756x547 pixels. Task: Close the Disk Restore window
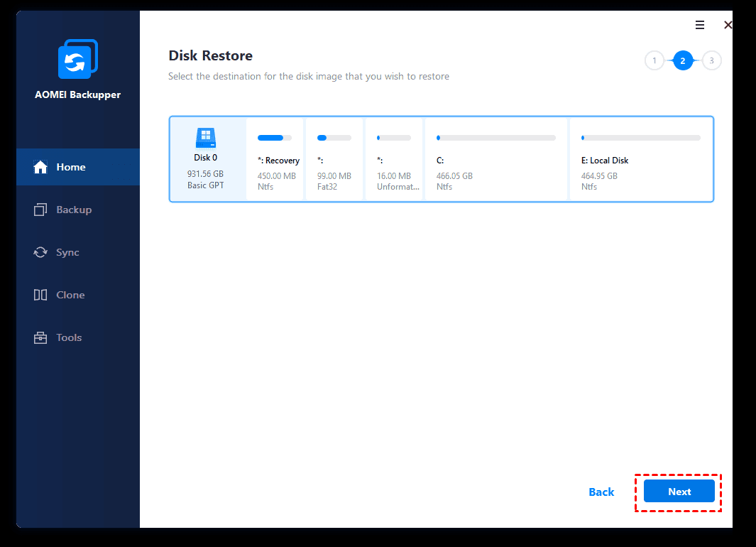coord(728,25)
